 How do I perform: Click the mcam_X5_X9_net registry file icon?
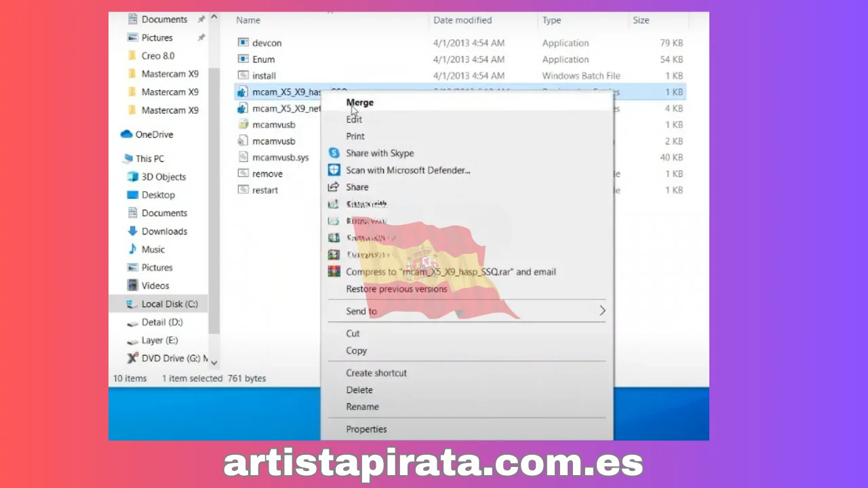pos(243,108)
